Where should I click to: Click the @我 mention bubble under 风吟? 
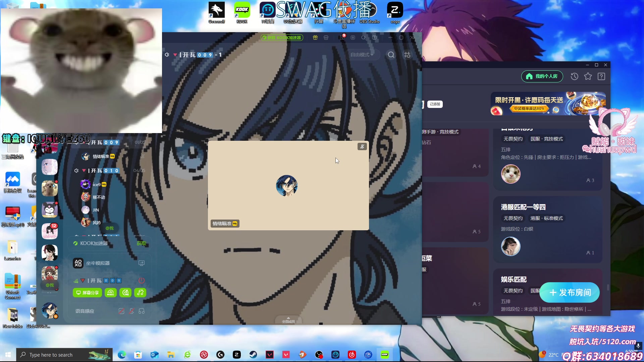(110, 228)
